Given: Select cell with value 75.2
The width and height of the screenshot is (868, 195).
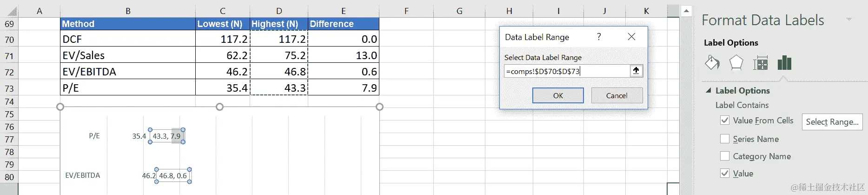Looking at the screenshot, I should tap(279, 55).
